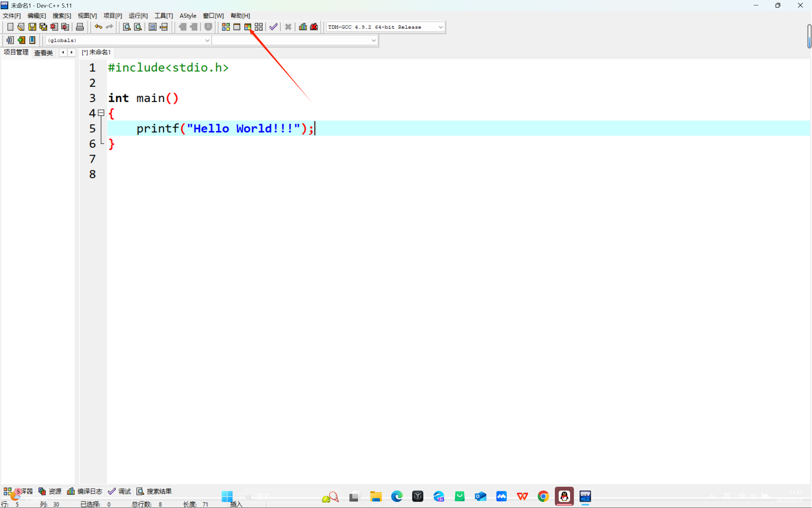Open the 运行[R] menu

pyautogui.click(x=138, y=16)
